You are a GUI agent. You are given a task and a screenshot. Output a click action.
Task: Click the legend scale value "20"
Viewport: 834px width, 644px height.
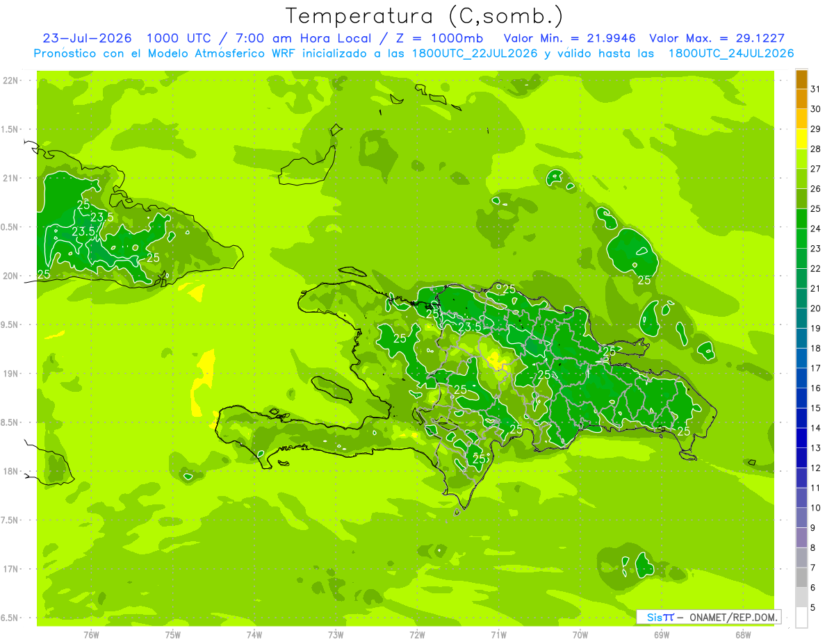(x=816, y=308)
